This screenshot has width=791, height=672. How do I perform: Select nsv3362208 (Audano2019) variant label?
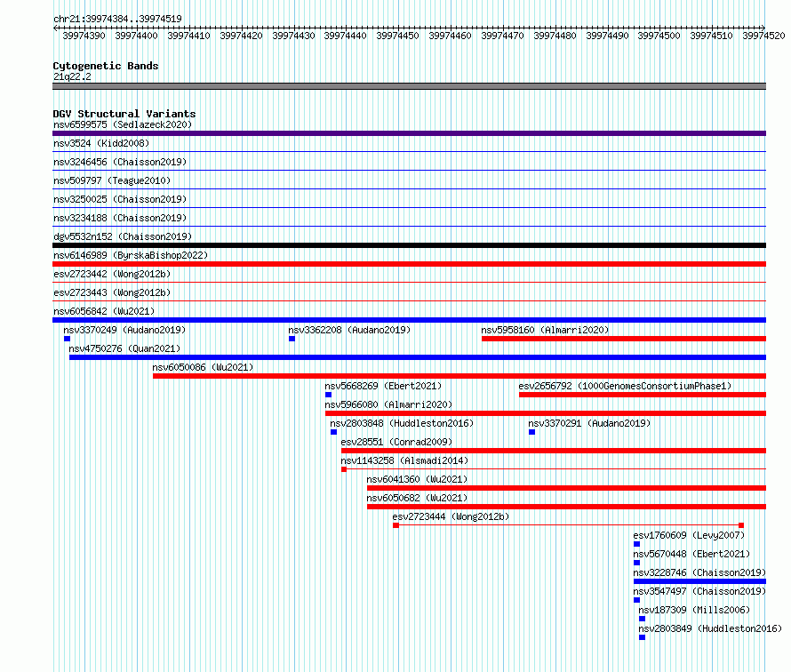click(x=349, y=330)
